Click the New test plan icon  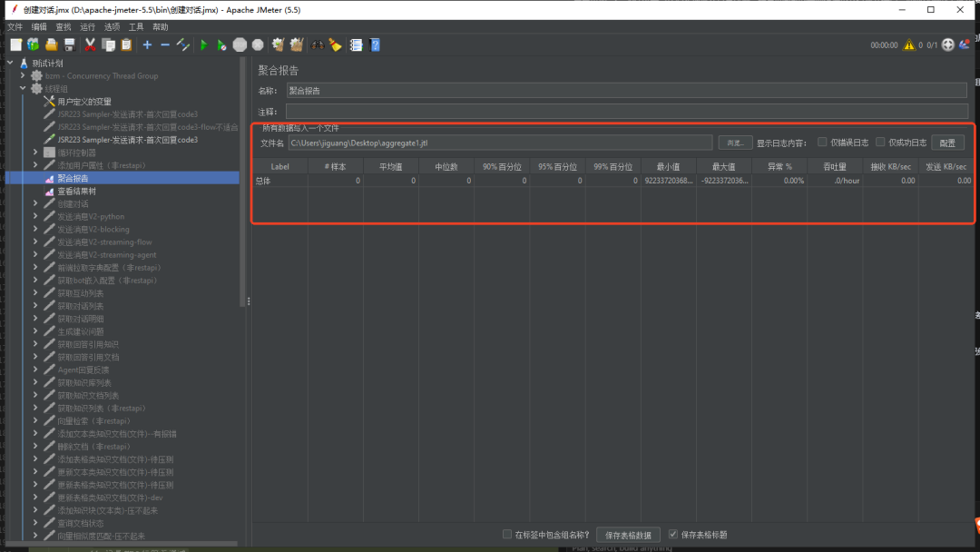coord(15,44)
